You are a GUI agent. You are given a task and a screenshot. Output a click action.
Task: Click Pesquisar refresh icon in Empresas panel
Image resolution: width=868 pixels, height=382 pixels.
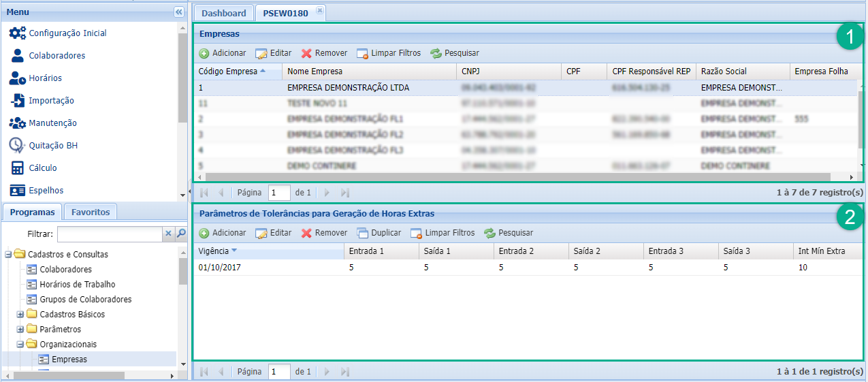tap(436, 53)
